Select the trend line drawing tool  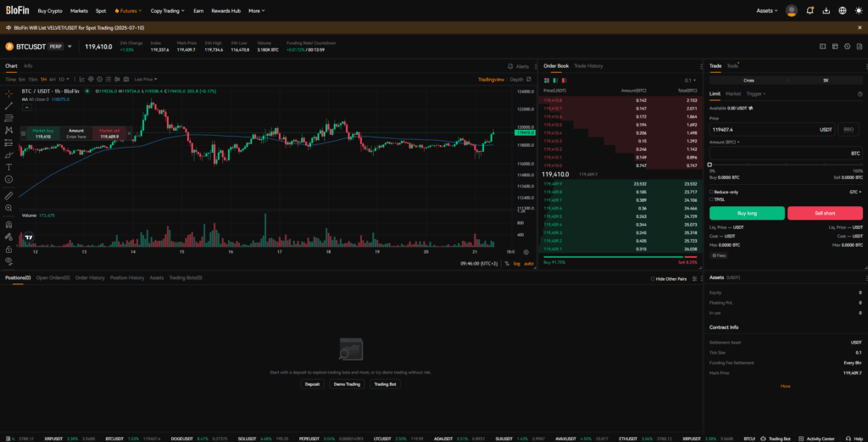(x=8, y=106)
